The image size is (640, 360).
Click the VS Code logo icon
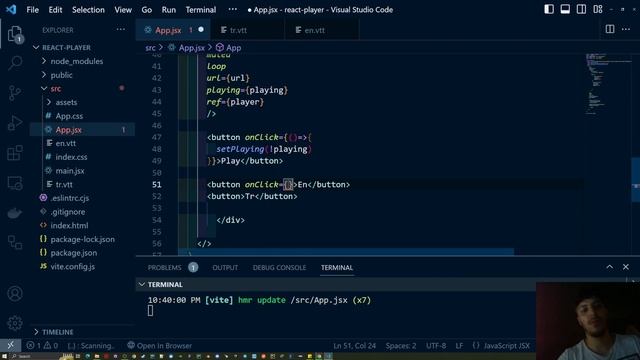[11, 9]
